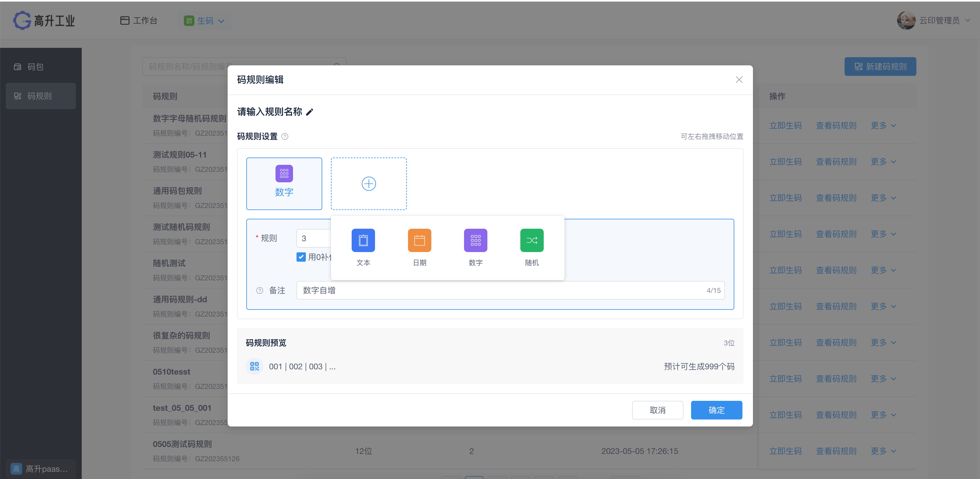Click 查看码规则 for 很复杂的码规则
Image resolution: width=980 pixels, height=479 pixels.
pos(836,342)
